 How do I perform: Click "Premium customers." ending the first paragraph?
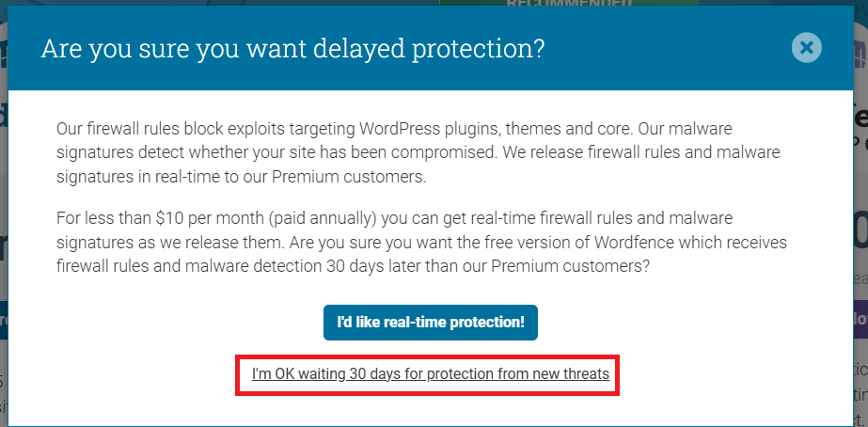click(x=348, y=178)
